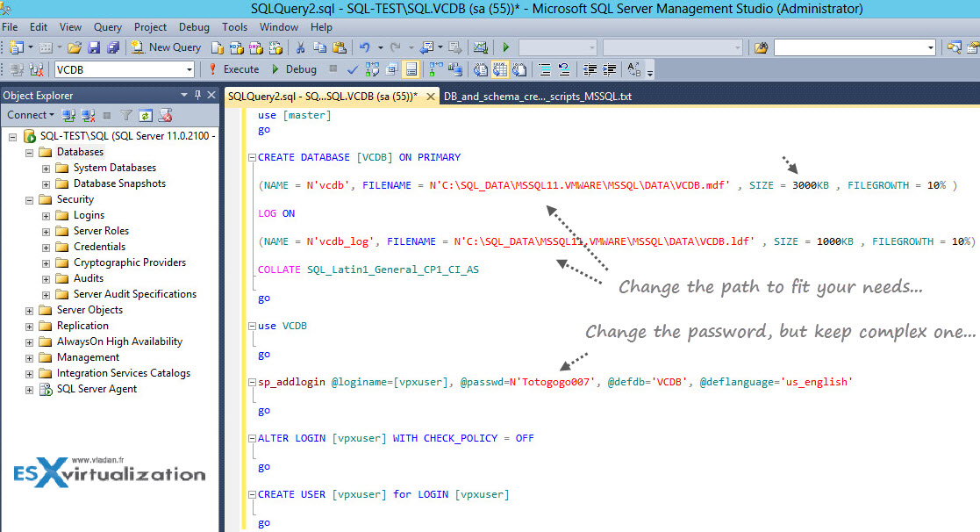Click the New Project toolbar icon

click(x=17, y=47)
